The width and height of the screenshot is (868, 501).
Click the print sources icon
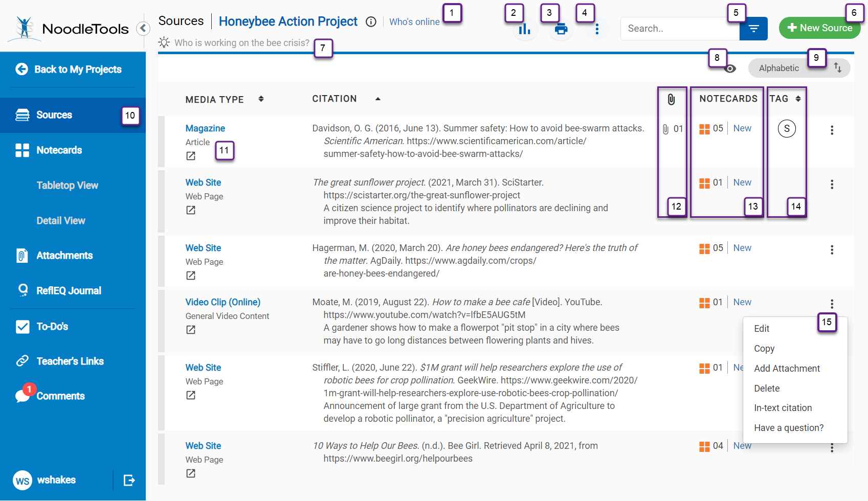(561, 29)
